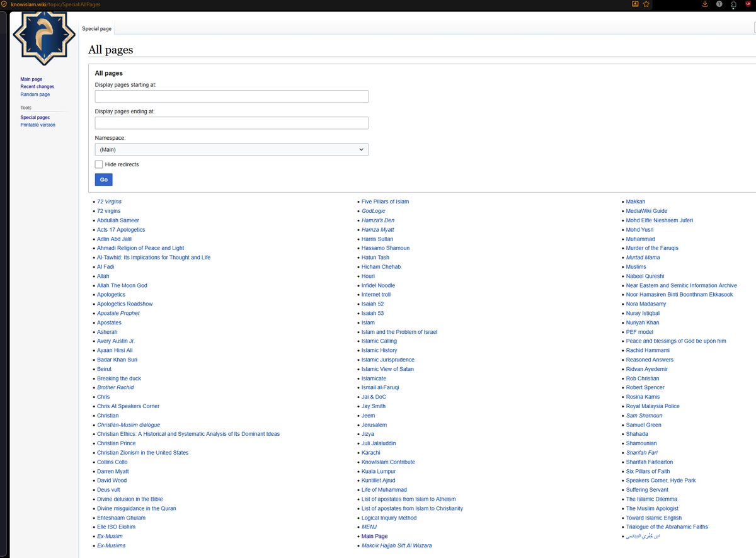Screen dimensions: 756x558
Task: Open the Ex-Muslims link
Action: 112,545
